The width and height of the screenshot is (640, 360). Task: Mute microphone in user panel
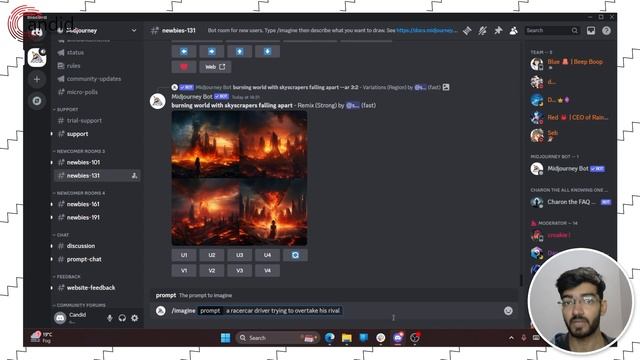point(109,318)
